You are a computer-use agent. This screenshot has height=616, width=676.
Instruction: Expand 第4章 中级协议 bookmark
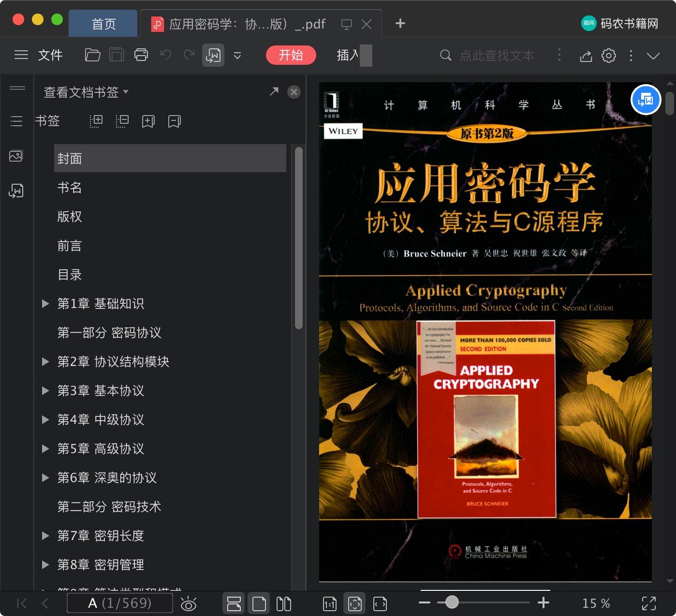click(x=45, y=420)
